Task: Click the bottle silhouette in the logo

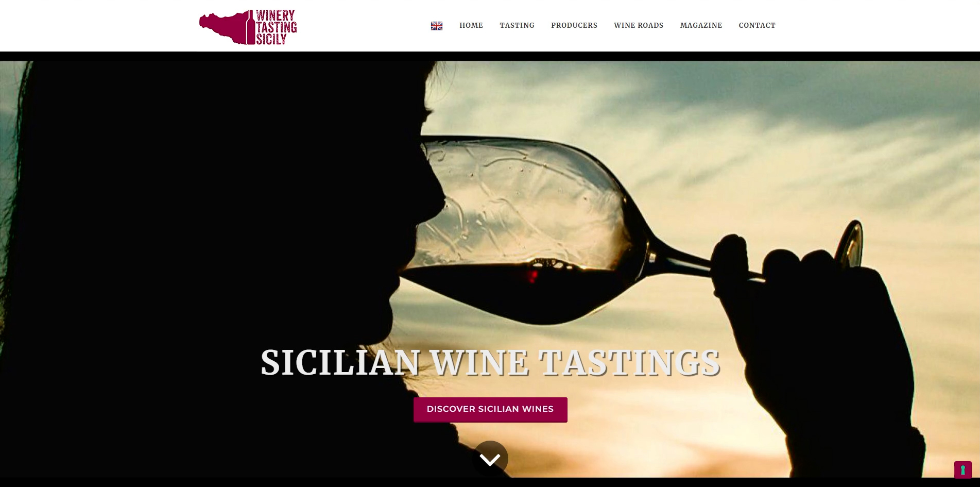Action: [251, 27]
